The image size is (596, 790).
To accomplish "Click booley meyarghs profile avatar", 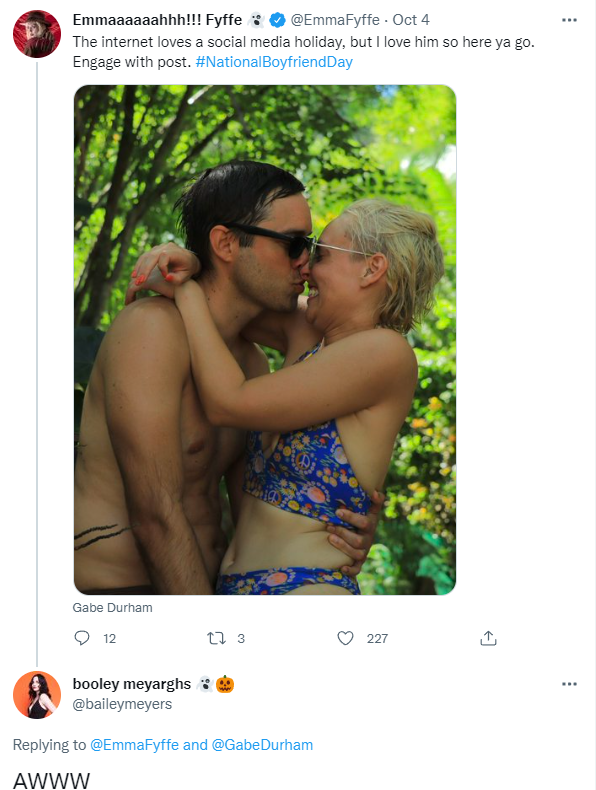I will 37,695.
